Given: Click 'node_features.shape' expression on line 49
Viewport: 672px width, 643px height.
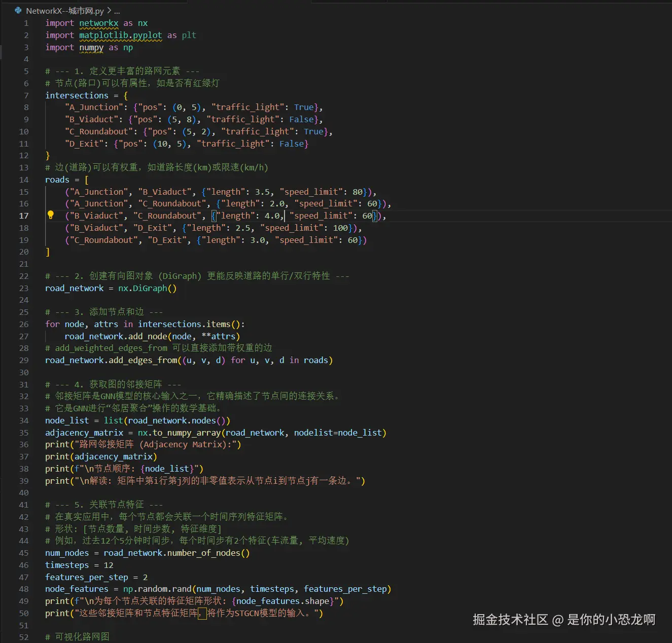Looking at the screenshot, I should [283, 601].
